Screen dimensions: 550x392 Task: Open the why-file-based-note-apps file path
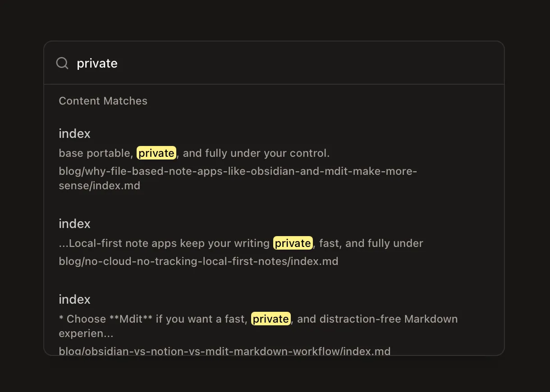pos(238,172)
